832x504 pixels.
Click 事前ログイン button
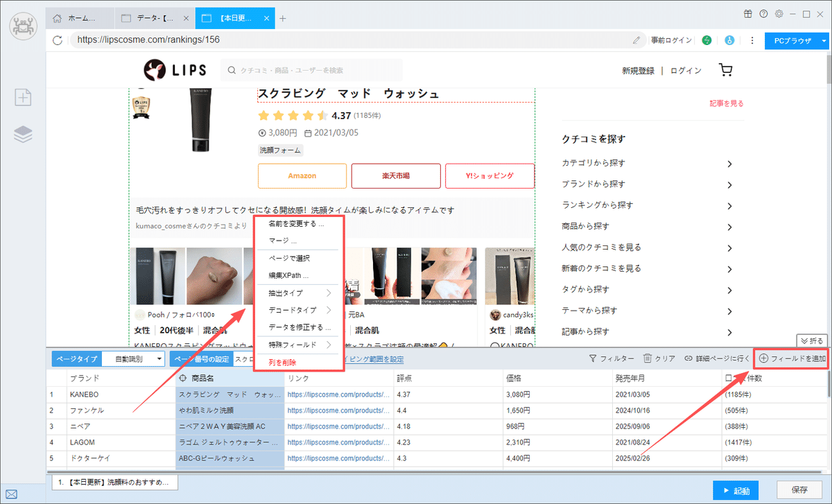coord(671,40)
